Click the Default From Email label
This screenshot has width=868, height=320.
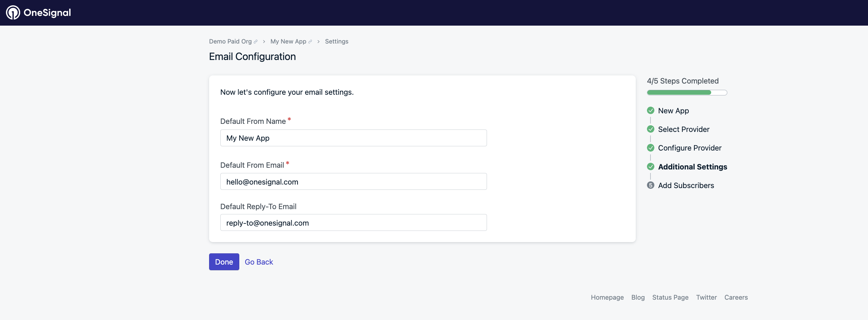(x=252, y=165)
